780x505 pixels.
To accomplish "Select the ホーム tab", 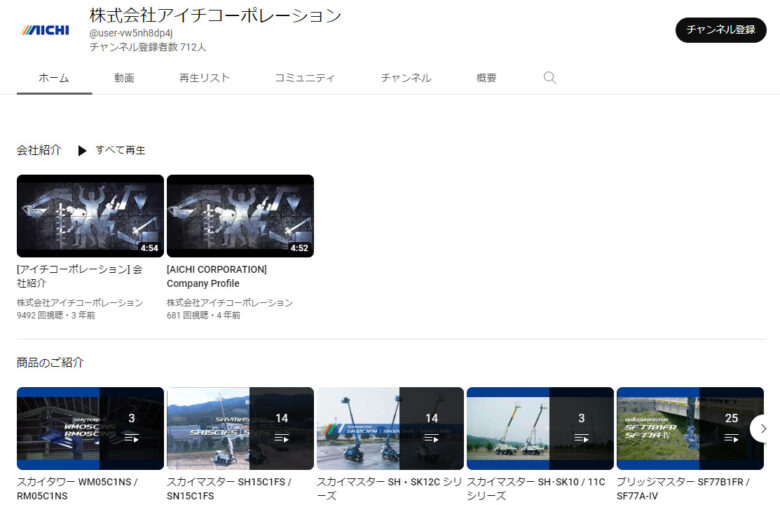I will click(54, 78).
